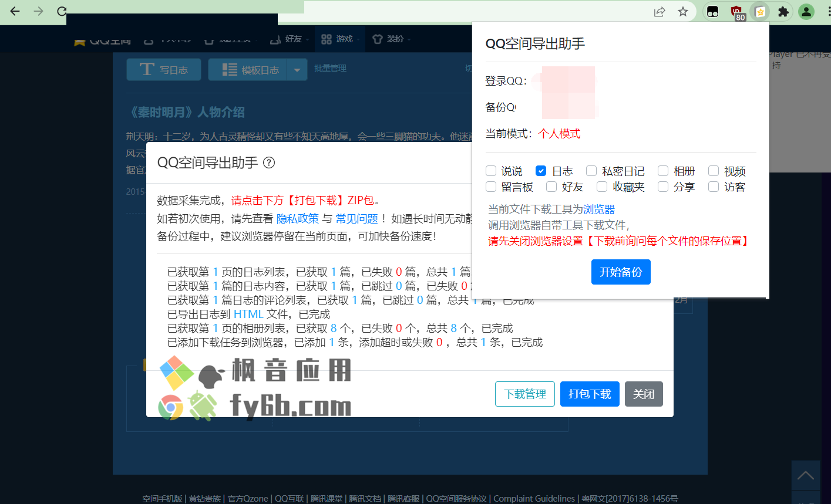
Task: Open footer link 官方Qzone
Action: (248, 499)
